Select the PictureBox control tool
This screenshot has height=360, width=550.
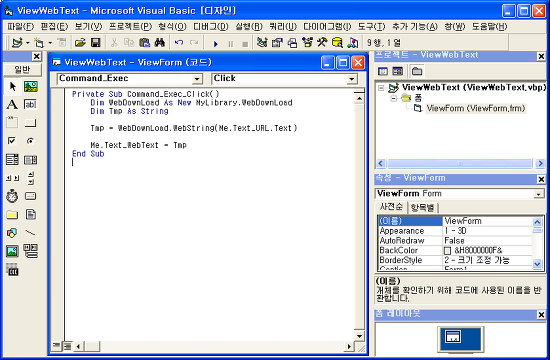31,86
